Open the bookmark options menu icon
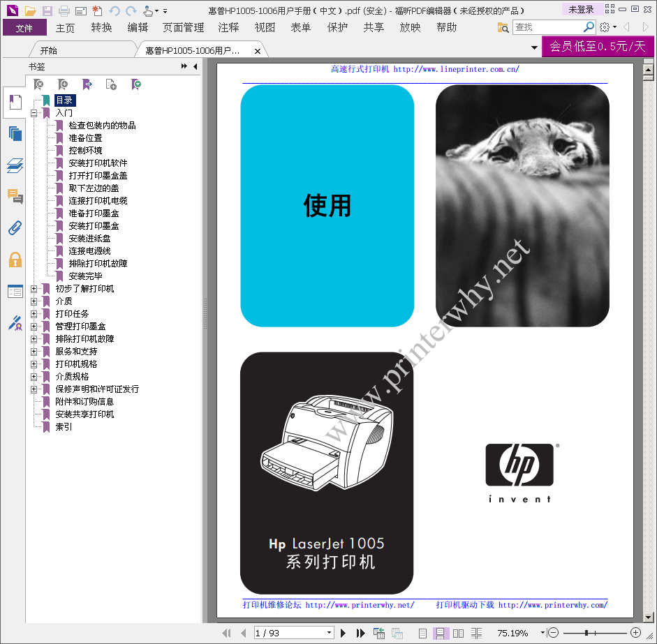 [x=135, y=84]
